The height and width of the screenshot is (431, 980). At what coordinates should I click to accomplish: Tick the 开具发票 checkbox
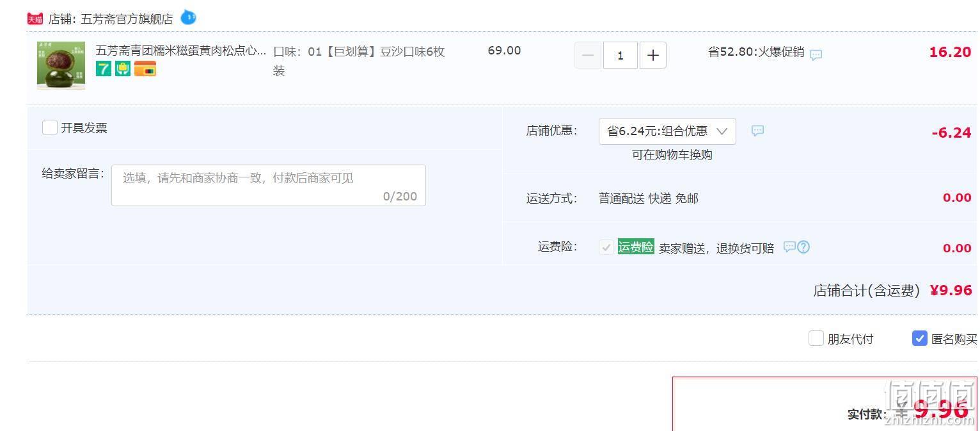(50, 127)
